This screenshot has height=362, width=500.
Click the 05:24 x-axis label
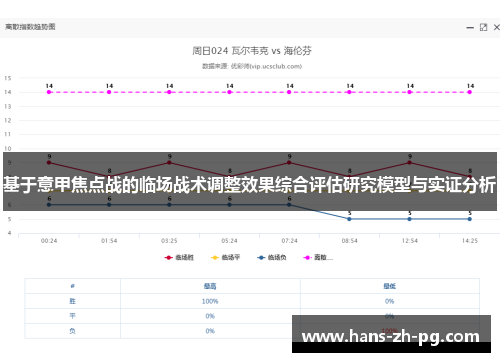[229, 241]
